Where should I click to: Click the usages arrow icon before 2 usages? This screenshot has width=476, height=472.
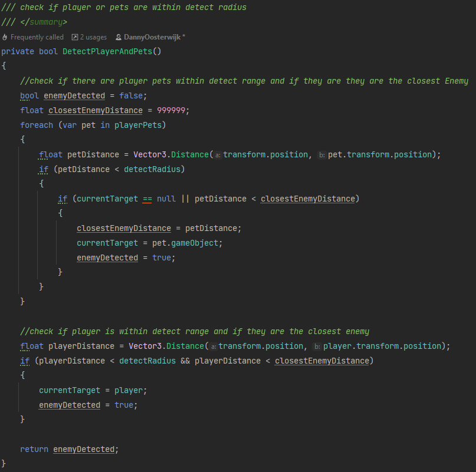click(75, 37)
